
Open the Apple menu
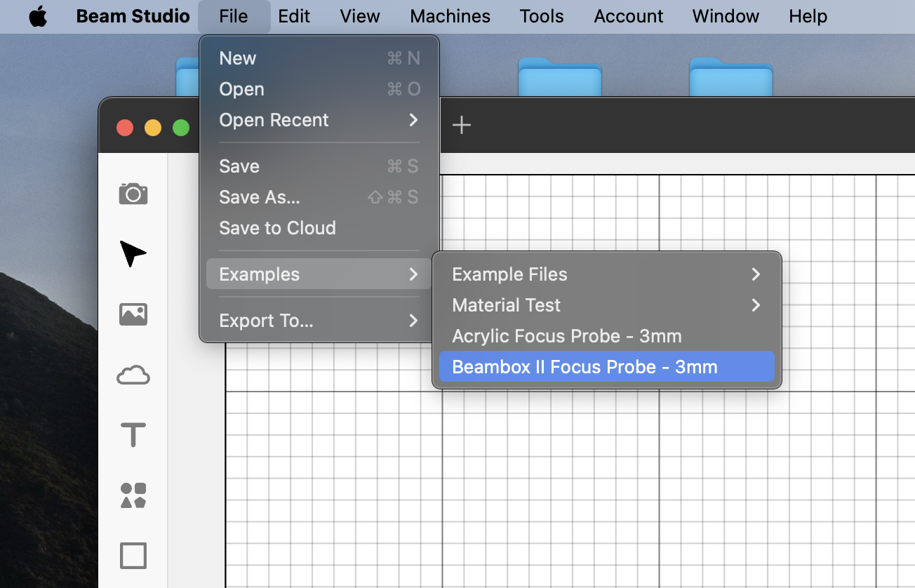pyautogui.click(x=38, y=16)
